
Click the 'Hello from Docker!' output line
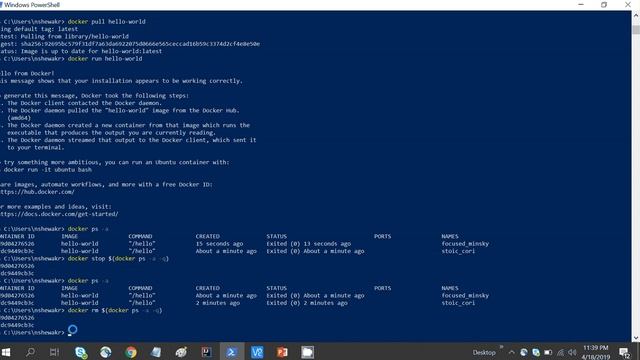click(27, 73)
